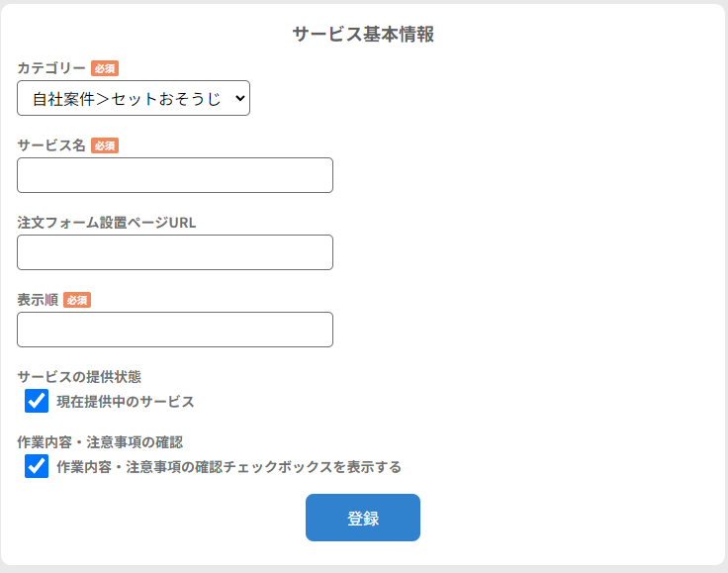Click the 必須 badge beside サービス名
Screen dimensions: 728x573
pyautogui.click(x=105, y=145)
